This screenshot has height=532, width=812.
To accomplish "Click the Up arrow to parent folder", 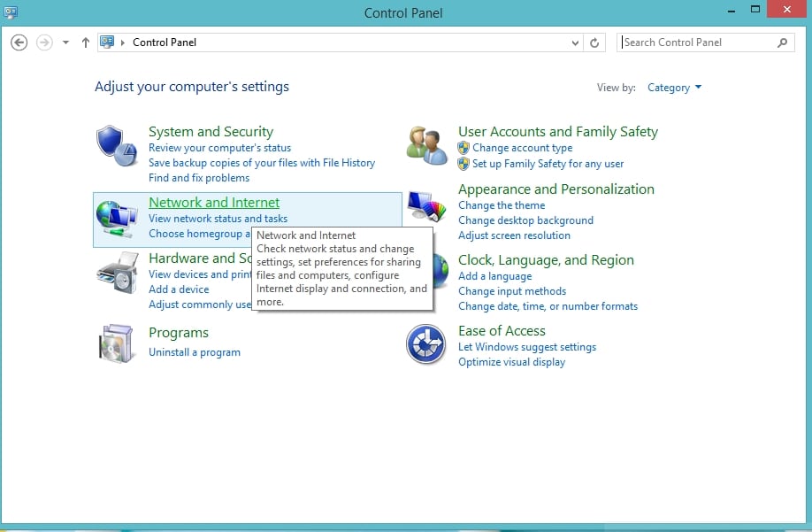I will pos(86,42).
